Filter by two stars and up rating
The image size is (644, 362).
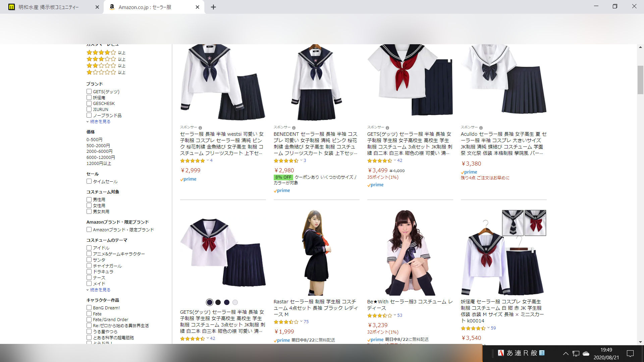tap(106, 66)
